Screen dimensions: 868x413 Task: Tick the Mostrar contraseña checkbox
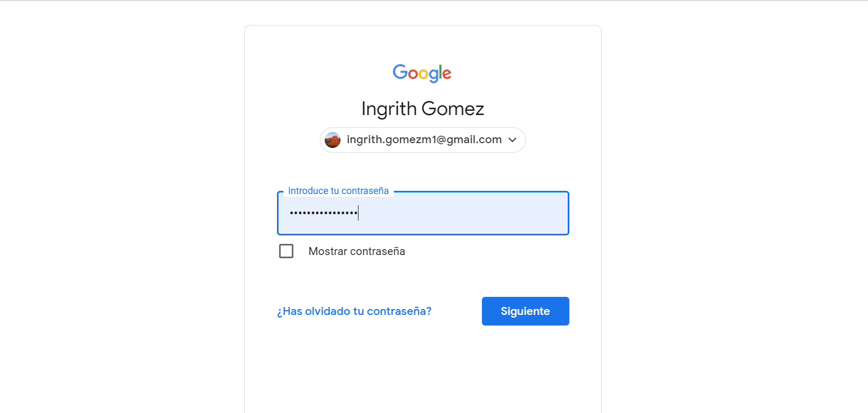tap(286, 251)
